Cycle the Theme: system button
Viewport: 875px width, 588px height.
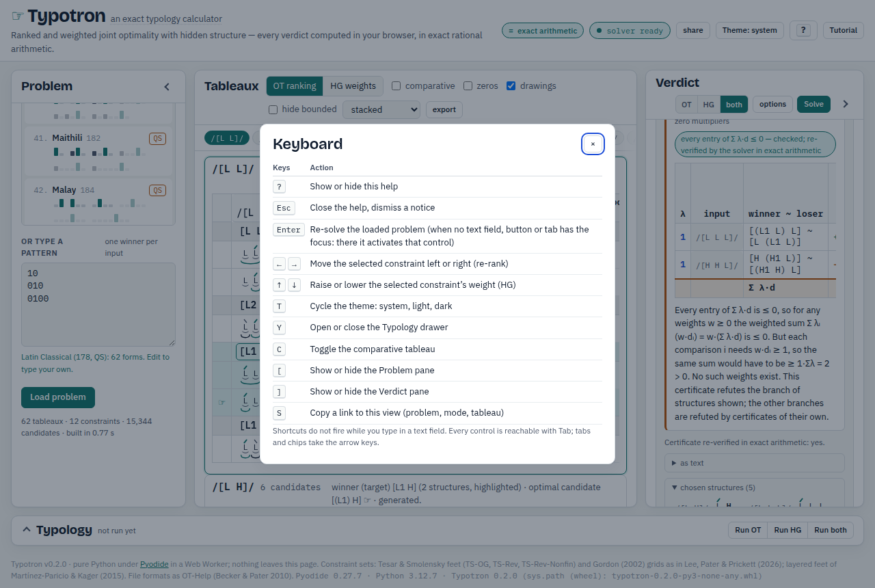click(x=750, y=30)
